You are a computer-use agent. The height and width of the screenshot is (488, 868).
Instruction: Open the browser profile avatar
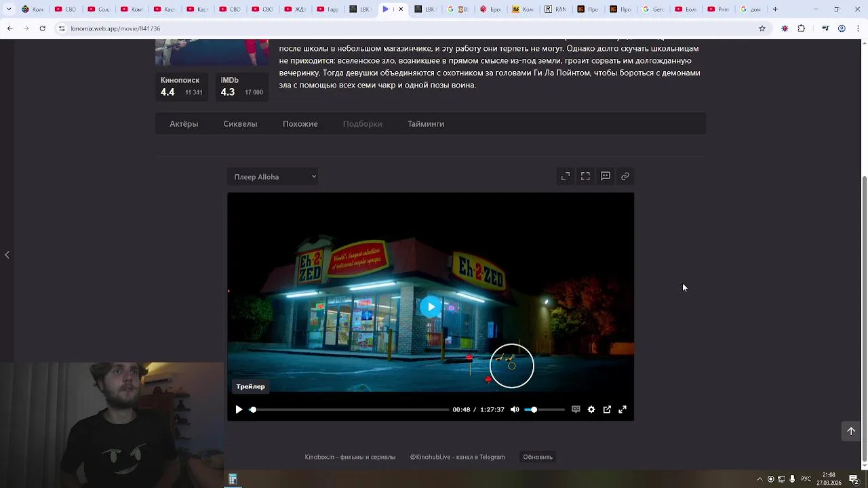pos(842,28)
